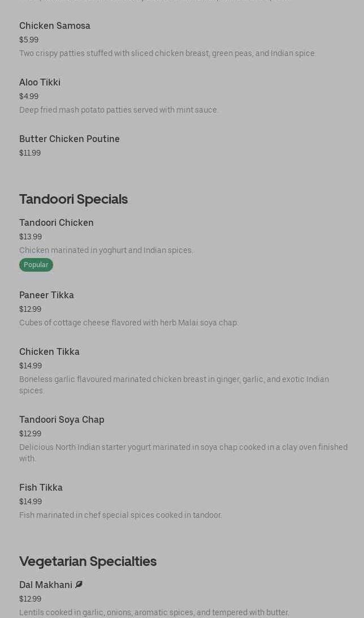Click the vegetarian leaf icon beside Dal Makhani
The width and height of the screenshot is (364, 618).
[x=79, y=585]
